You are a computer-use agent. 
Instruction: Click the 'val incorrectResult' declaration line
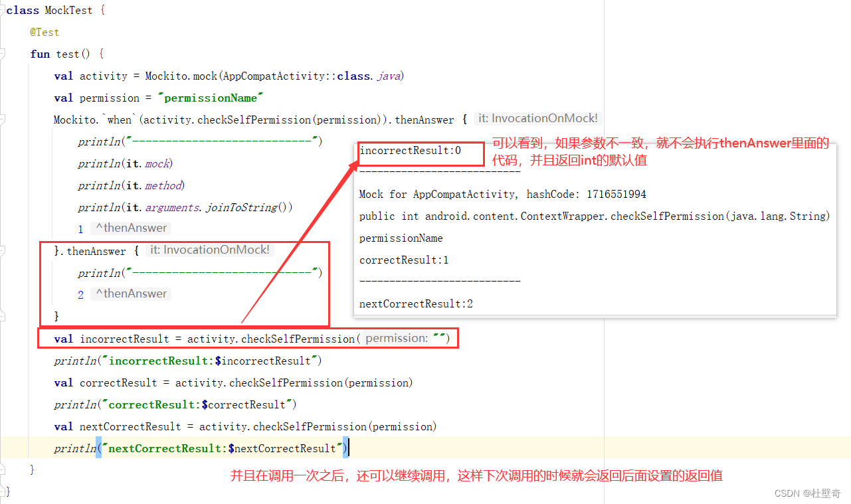pos(252,339)
